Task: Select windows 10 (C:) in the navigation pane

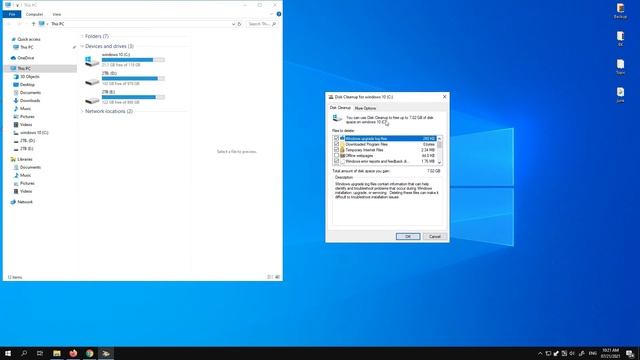Action: [x=34, y=133]
